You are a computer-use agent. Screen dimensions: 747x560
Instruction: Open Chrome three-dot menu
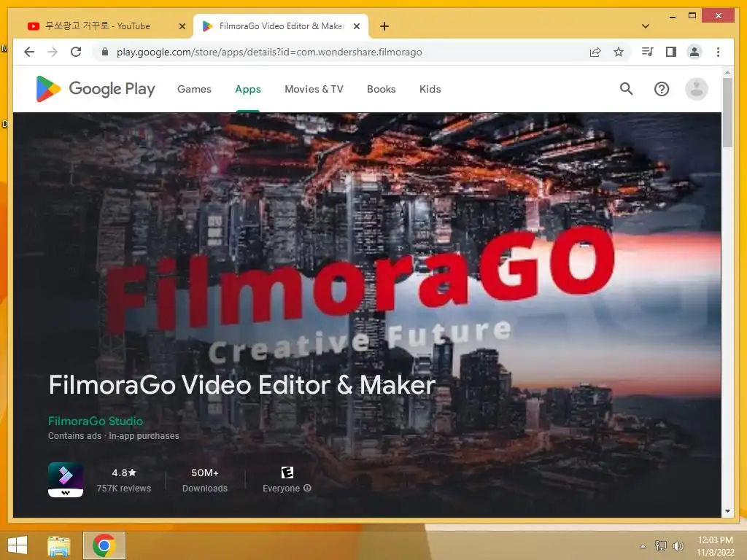[718, 52]
